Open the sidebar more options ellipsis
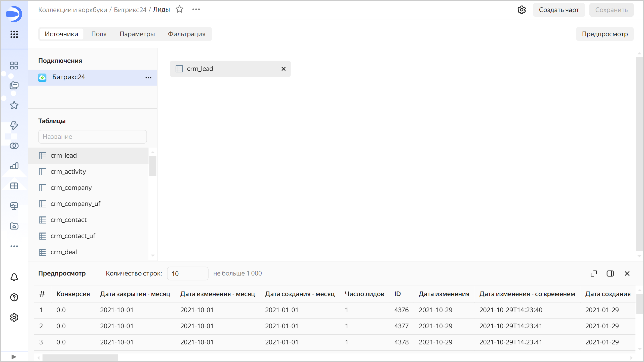 (x=14, y=246)
